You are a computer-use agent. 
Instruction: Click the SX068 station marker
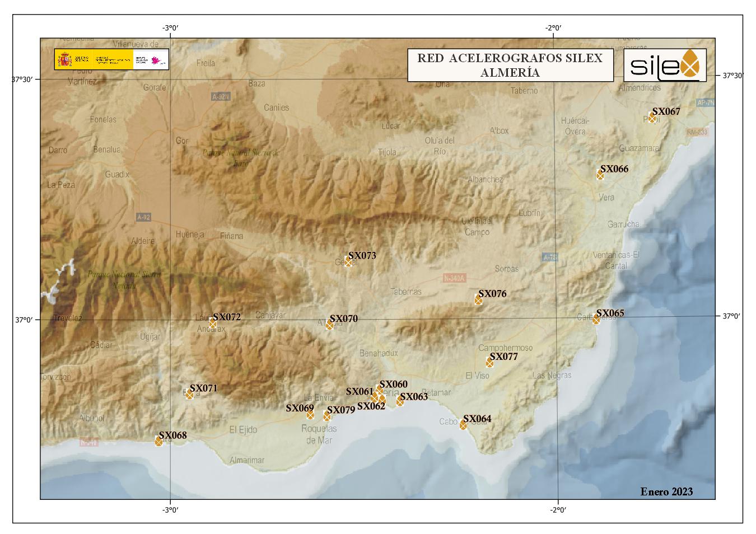point(158,441)
